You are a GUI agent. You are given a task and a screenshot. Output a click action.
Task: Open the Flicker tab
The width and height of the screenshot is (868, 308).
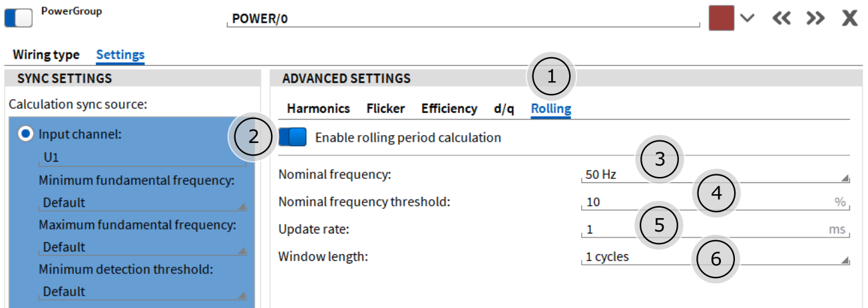385,108
